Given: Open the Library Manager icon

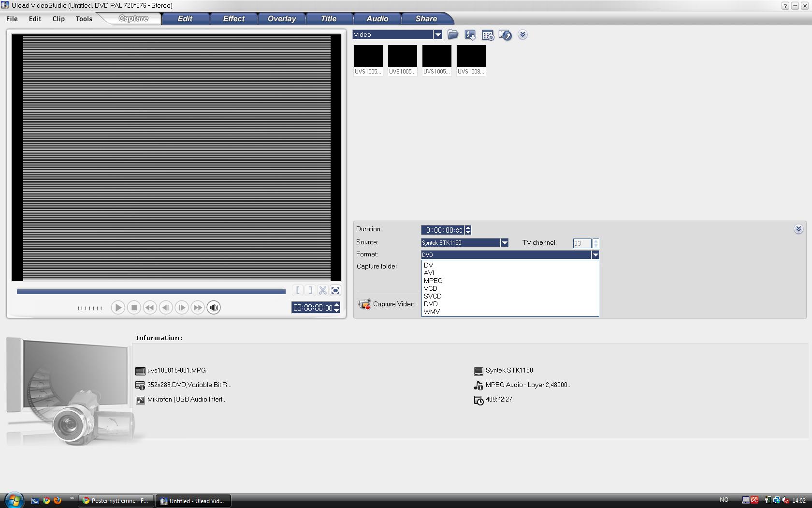Looking at the screenshot, I should tap(488, 35).
